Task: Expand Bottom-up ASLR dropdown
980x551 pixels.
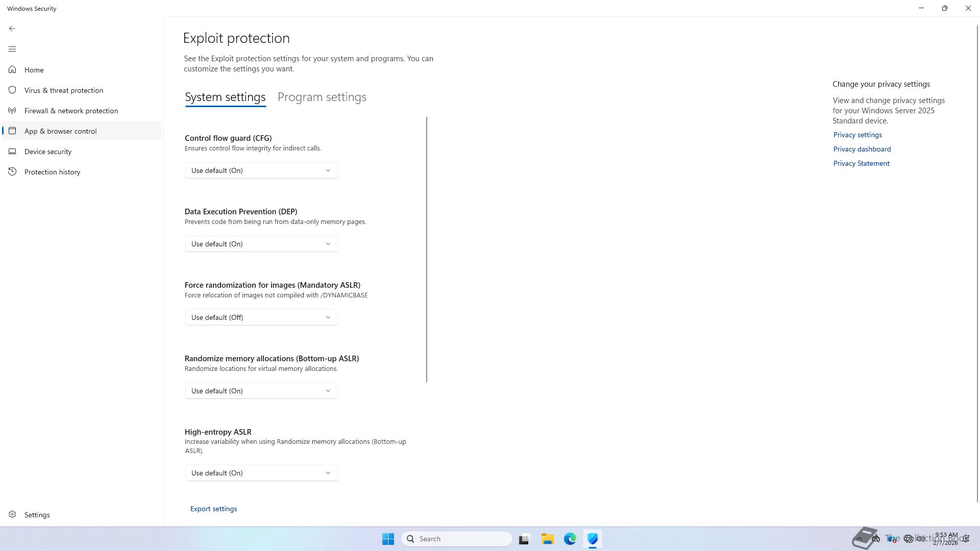Action: point(261,391)
